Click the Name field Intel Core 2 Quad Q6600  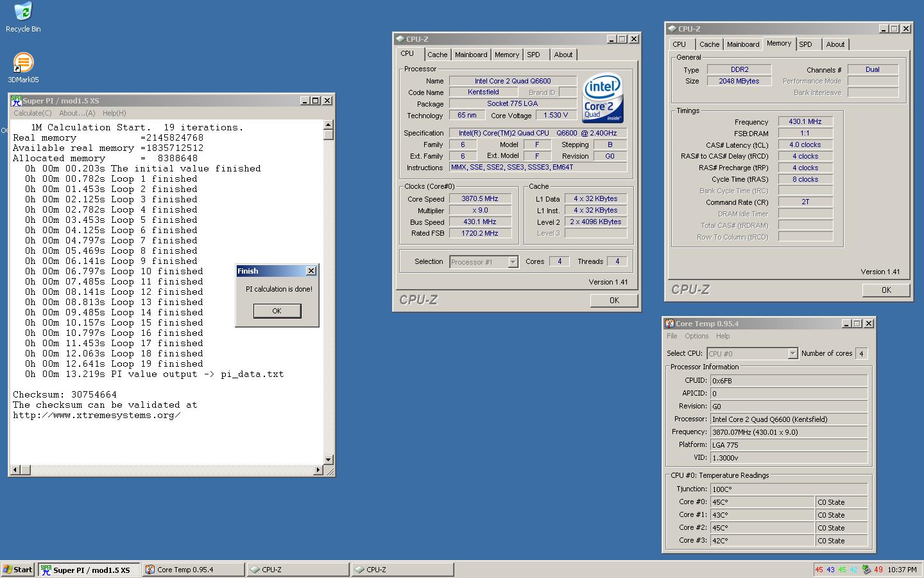(x=513, y=81)
